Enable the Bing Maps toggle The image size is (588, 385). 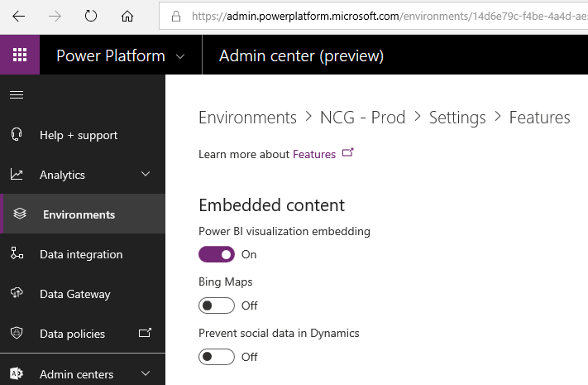pos(217,306)
